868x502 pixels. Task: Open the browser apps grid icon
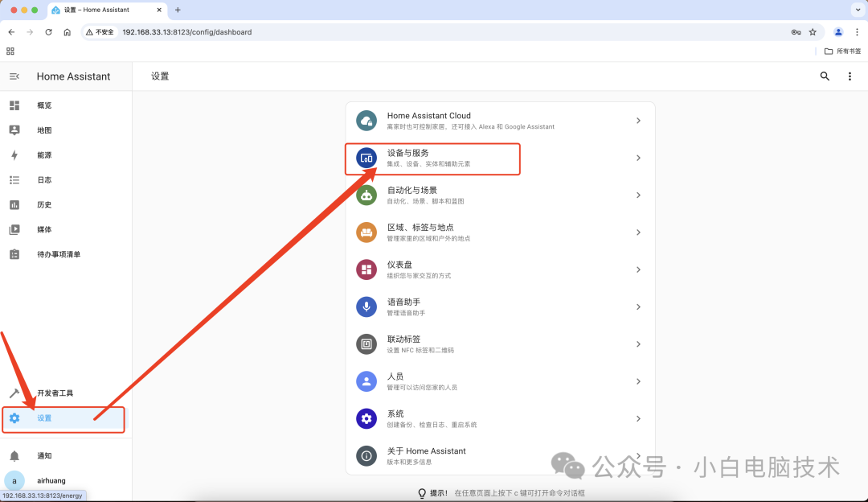point(10,51)
